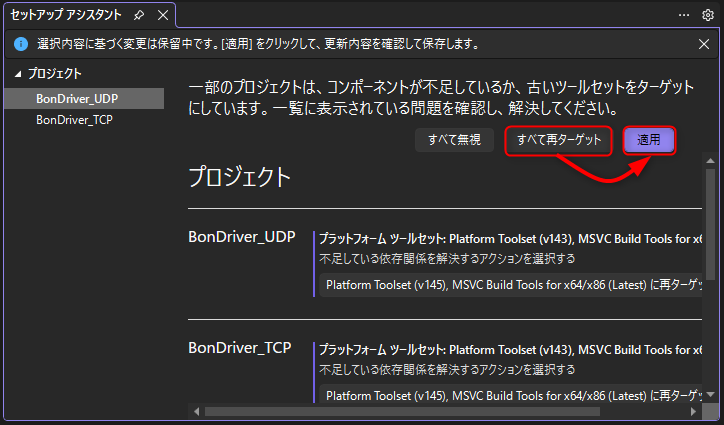The width and height of the screenshot is (724, 425).
Task: Select BonDriver_TCP in the project tree
Action: point(74,120)
